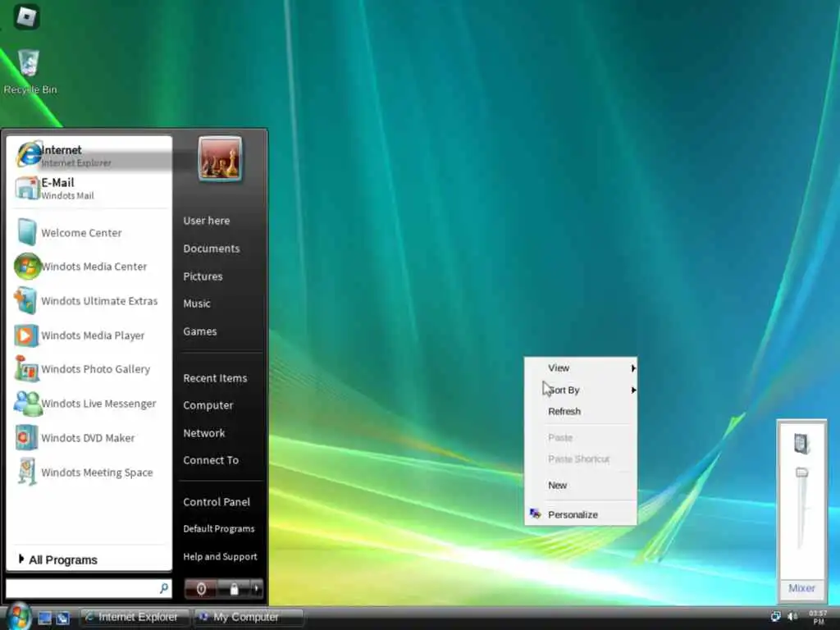Click the Start orb button

coord(19,617)
